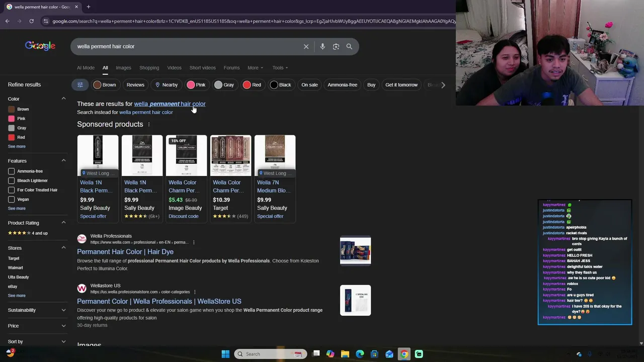Filter by 4 stars and up rating

tap(28, 233)
